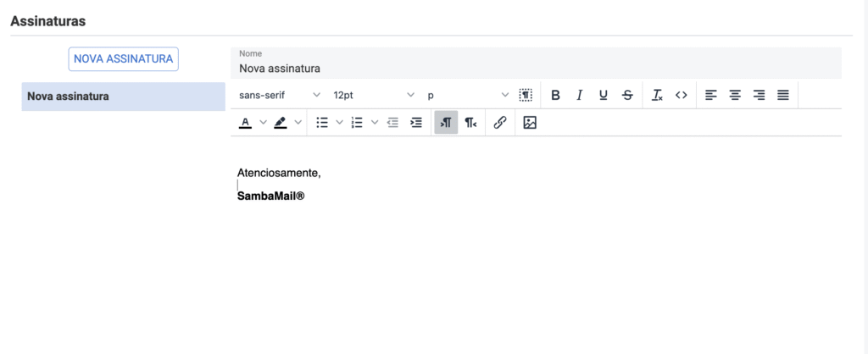Insert a link into the signature

pos(500,123)
